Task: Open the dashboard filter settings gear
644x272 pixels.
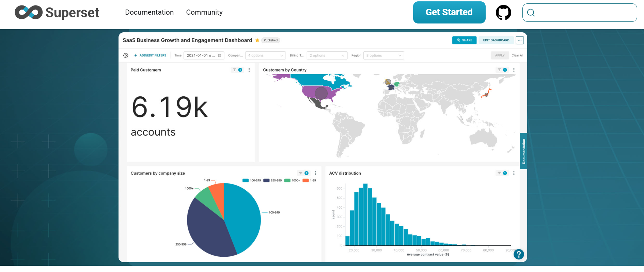Action: coord(126,55)
